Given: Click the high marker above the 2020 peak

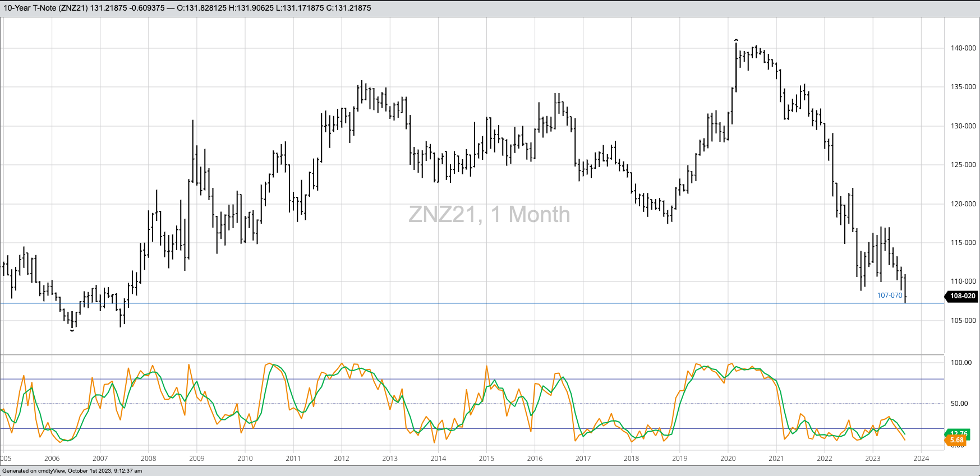Looking at the screenshot, I should click(736, 40).
